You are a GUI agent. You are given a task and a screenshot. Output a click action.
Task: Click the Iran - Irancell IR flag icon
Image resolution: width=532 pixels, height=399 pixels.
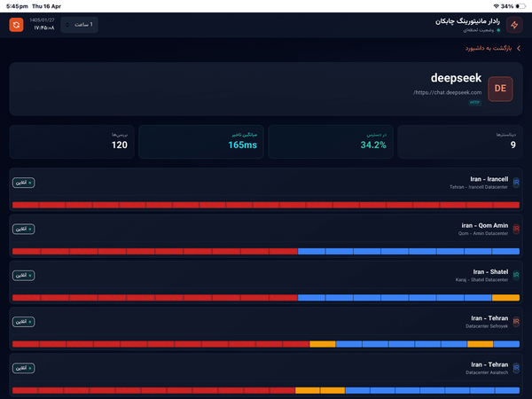[x=517, y=183]
